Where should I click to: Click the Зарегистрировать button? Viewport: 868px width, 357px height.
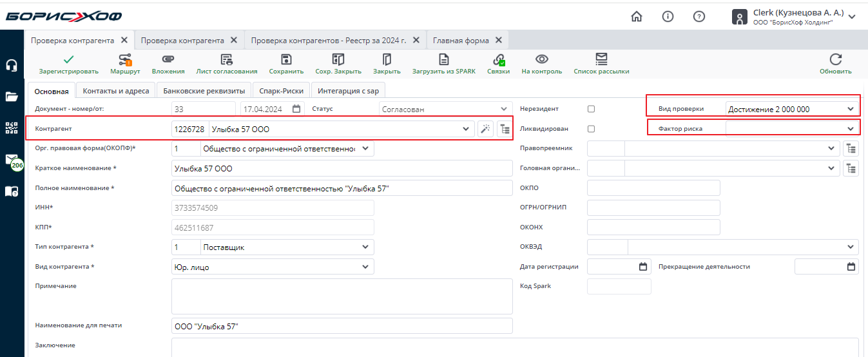[68, 63]
